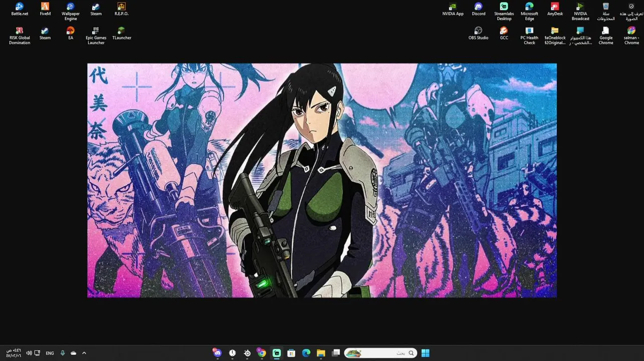This screenshot has width=644, height=361.
Task: Open the Clock app on the taskbar
Action: point(232,353)
